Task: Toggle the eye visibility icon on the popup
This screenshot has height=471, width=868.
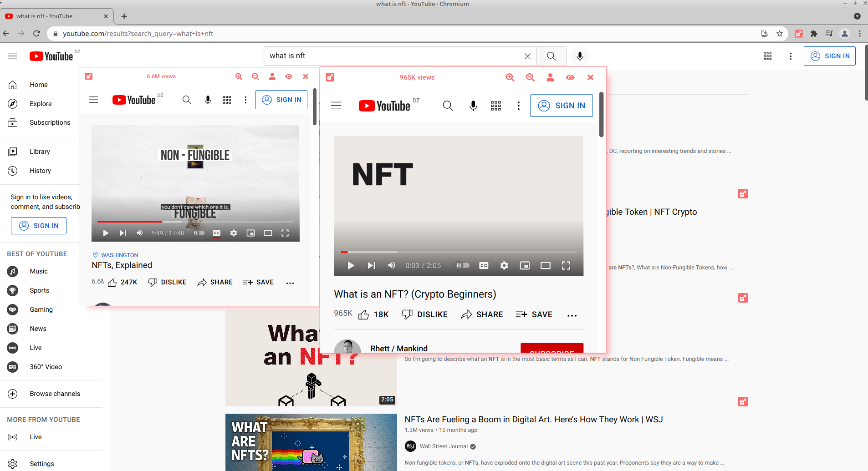Action: tap(570, 77)
